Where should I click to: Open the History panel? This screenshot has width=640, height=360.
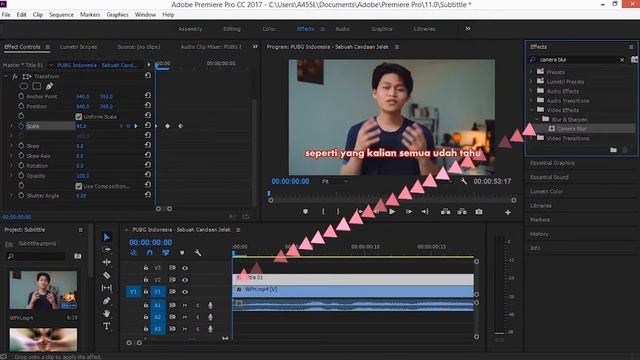coord(539,234)
